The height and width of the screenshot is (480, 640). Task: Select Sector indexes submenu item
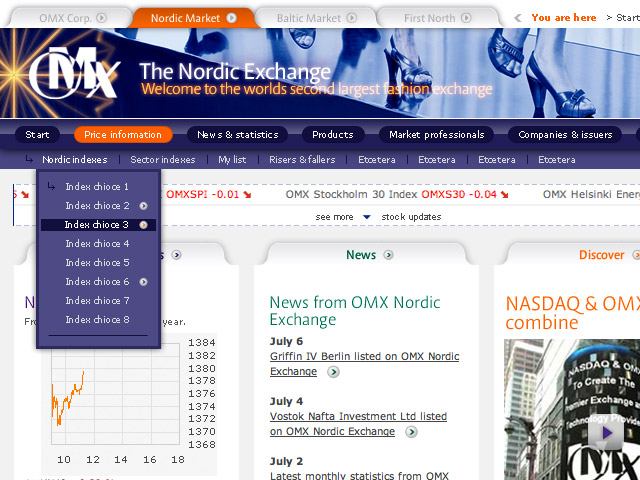click(163, 160)
